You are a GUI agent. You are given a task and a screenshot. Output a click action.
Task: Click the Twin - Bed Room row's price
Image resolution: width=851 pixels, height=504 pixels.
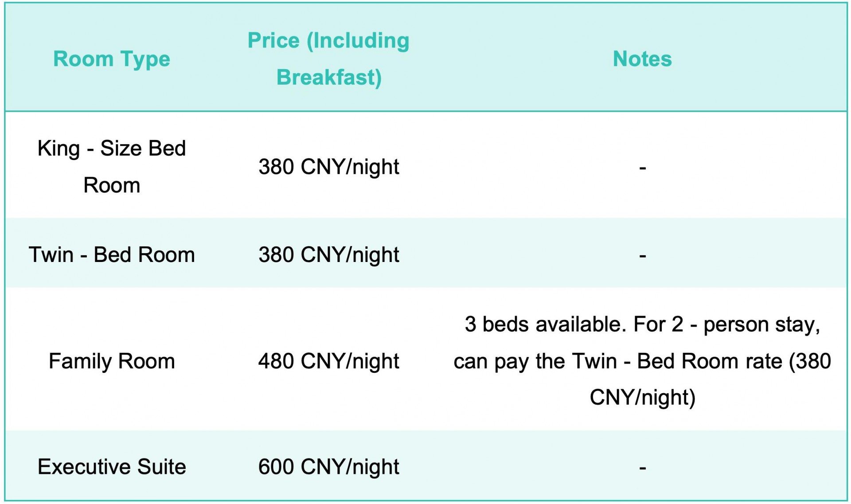(328, 255)
